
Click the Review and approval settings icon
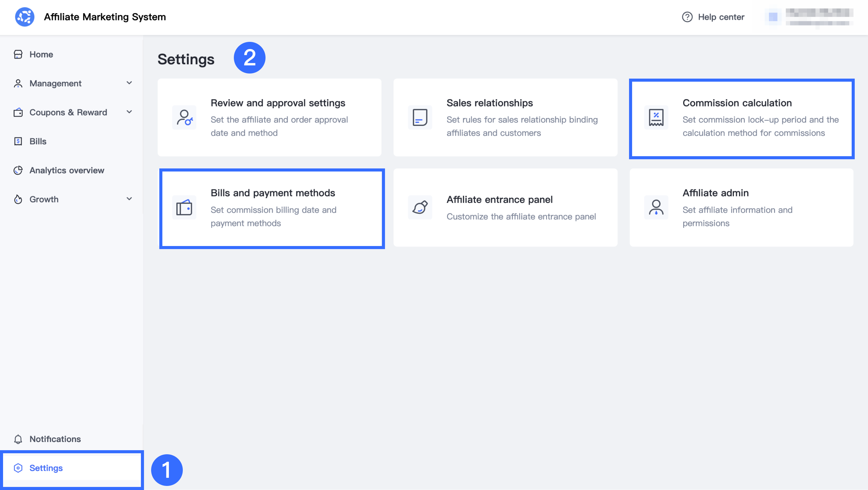pos(184,117)
